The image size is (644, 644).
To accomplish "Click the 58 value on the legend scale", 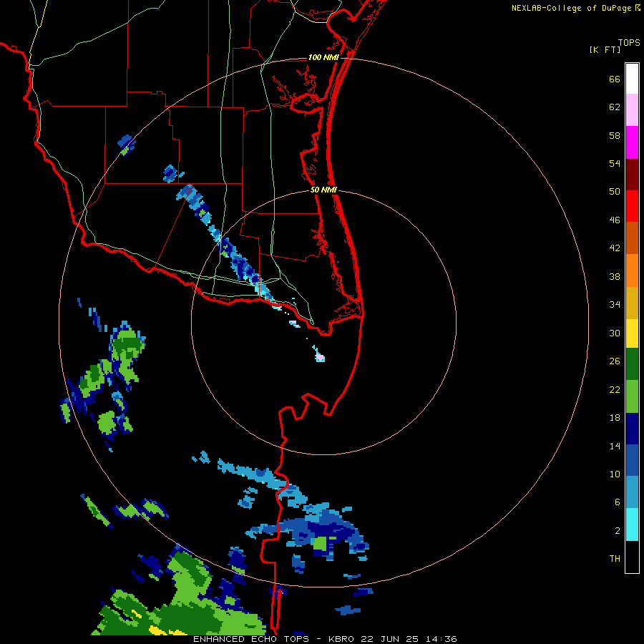I will tap(615, 135).
